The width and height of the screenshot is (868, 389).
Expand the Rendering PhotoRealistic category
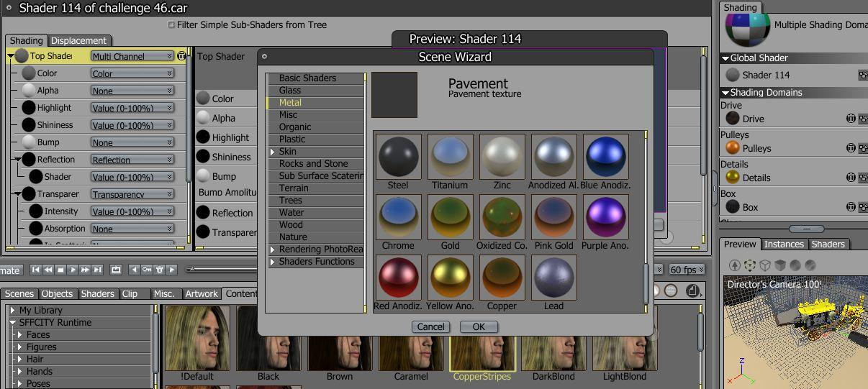tap(273, 250)
